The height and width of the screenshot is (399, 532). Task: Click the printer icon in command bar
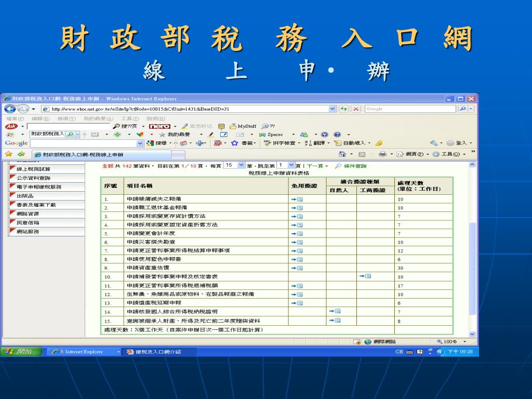pyautogui.click(x=382, y=154)
